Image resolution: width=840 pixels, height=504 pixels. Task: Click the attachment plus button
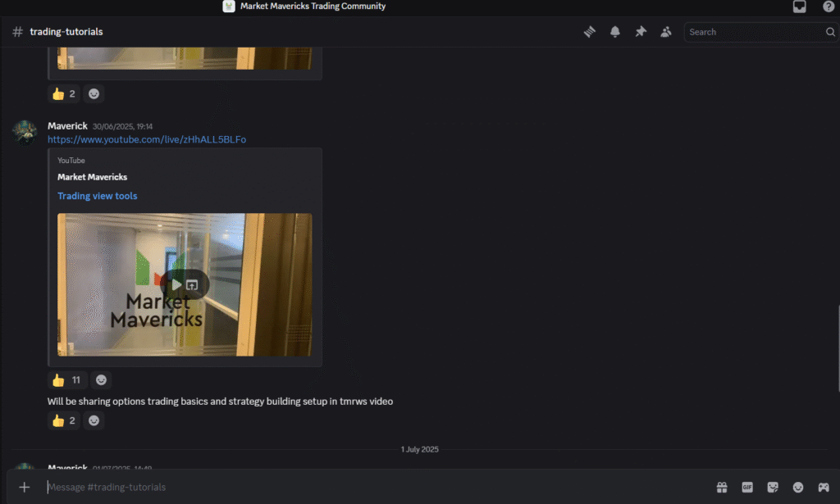(24, 487)
